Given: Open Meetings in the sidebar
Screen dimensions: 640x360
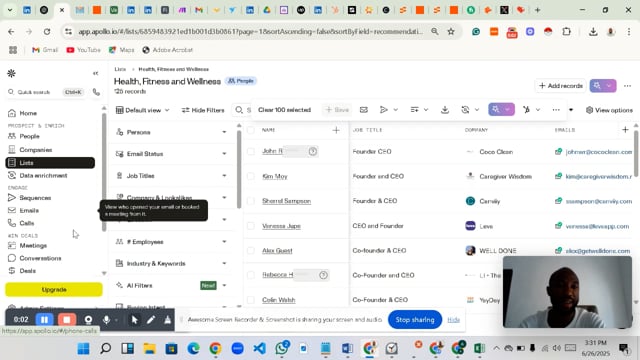Looking at the screenshot, I should tap(33, 245).
